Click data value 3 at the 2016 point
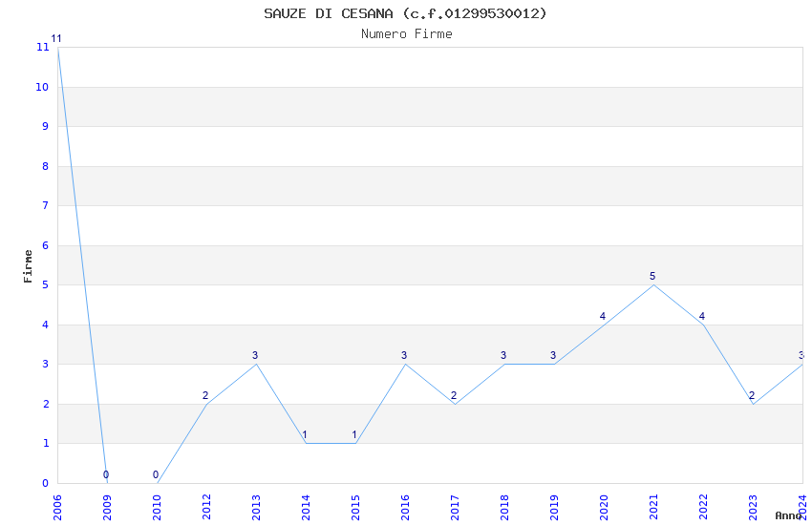The image size is (812, 525). [404, 355]
